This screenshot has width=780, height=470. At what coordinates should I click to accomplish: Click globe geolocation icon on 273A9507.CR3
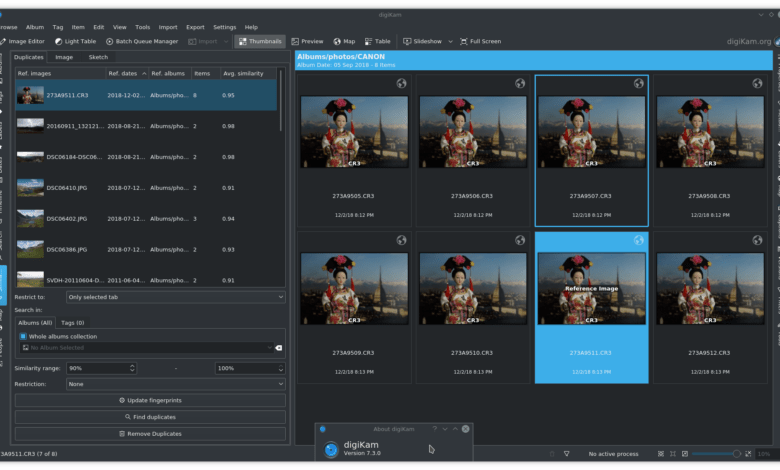tap(638, 84)
